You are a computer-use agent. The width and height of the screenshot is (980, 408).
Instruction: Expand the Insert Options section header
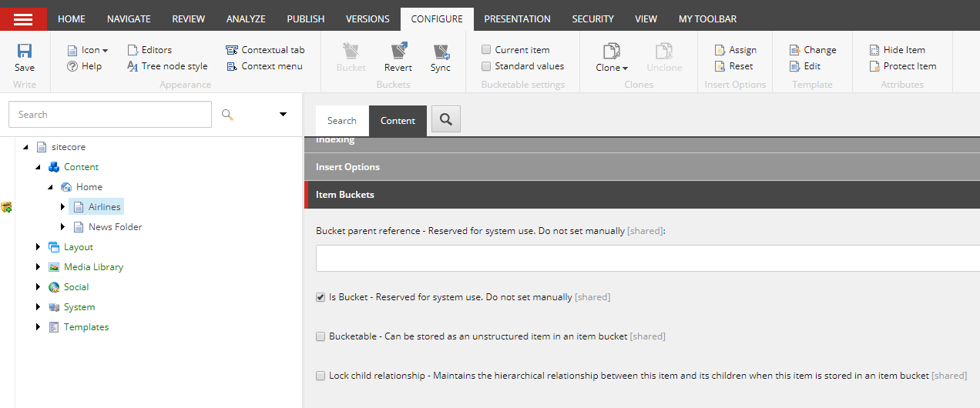(x=643, y=167)
